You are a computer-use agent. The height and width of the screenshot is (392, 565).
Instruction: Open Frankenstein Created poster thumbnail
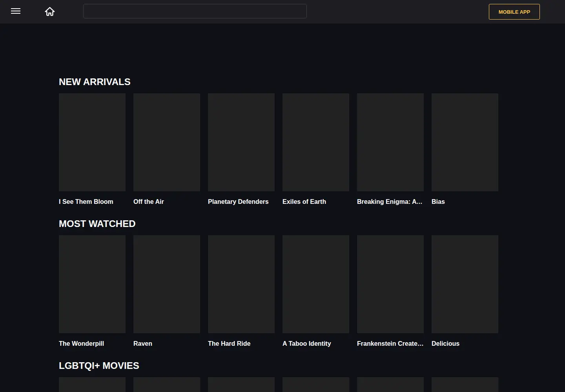coord(390,284)
